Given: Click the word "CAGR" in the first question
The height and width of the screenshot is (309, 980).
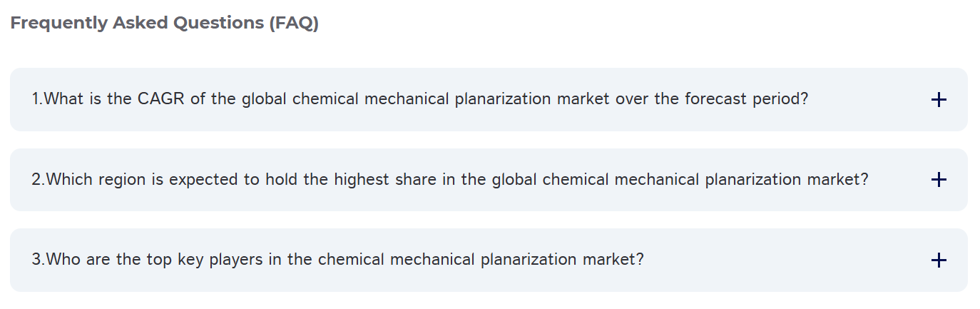Looking at the screenshot, I should coord(162,98).
